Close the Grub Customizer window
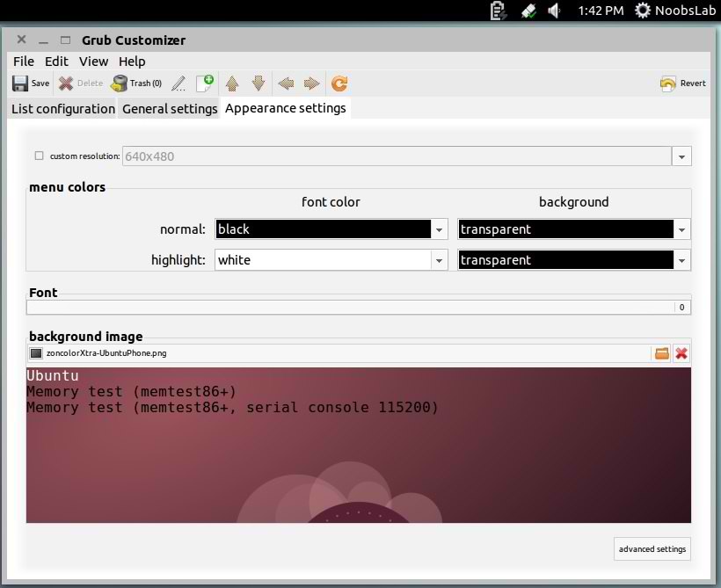The height and width of the screenshot is (588, 721). pos(22,40)
